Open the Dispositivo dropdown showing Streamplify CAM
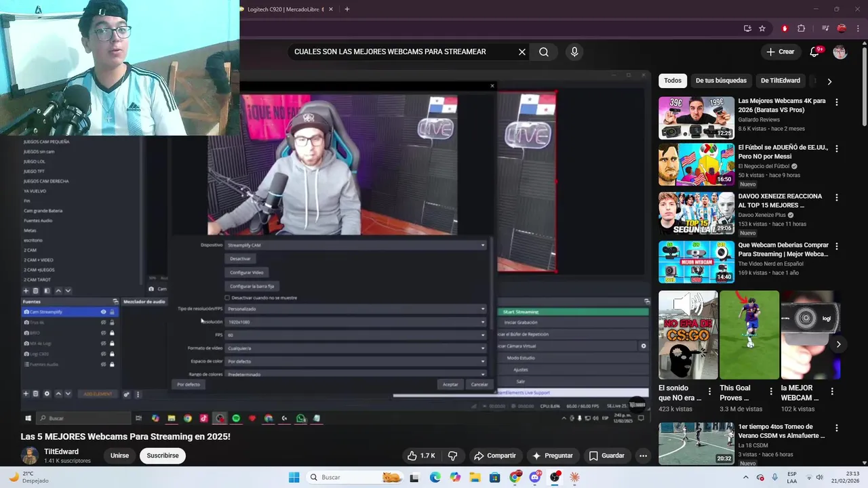This screenshot has width=868, height=488. (356, 245)
